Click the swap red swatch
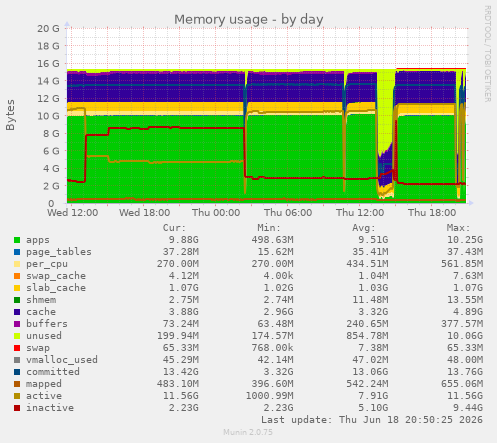 point(17,348)
